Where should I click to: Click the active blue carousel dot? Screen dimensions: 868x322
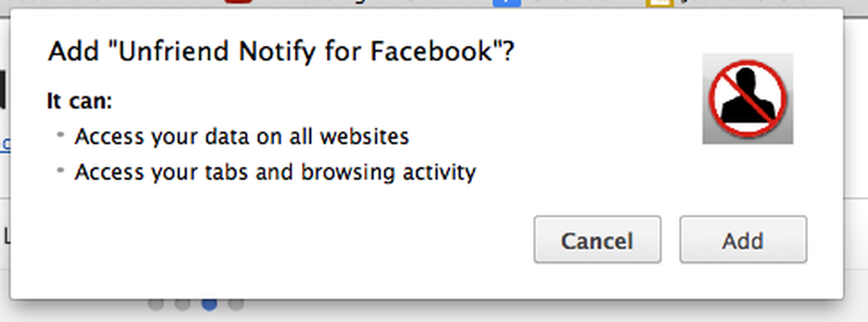(209, 304)
